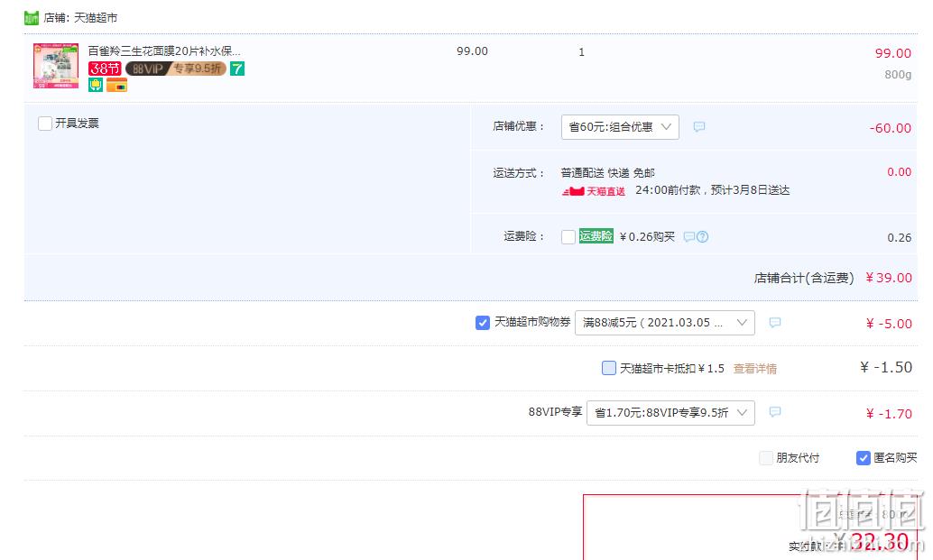Click the comment bubble icon after ¥0.26购买

click(689, 236)
